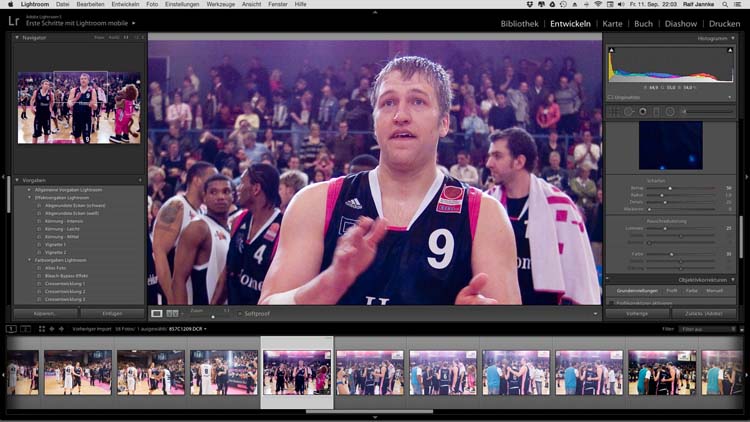Image resolution: width=750 pixels, height=422 pixels.
Task: Switch to Bibliothek module
Action: click(519, 23)
